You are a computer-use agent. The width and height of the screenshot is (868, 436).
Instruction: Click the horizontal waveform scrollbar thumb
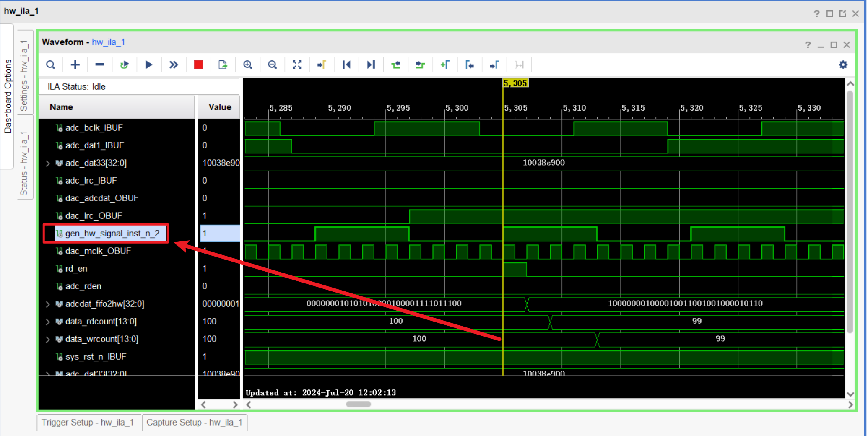358,405
